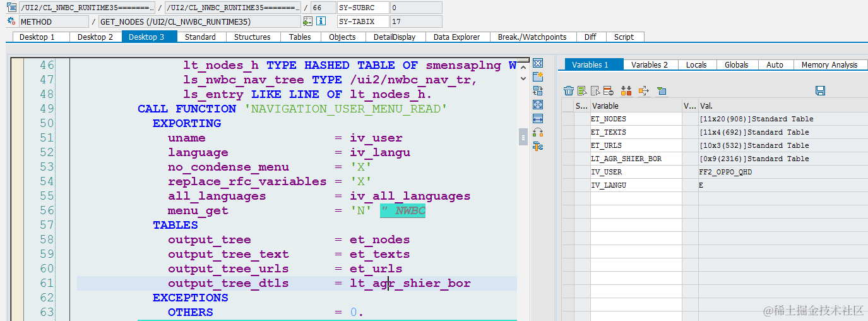
Task: Open the Standard tab
Action: coord(200,37)
